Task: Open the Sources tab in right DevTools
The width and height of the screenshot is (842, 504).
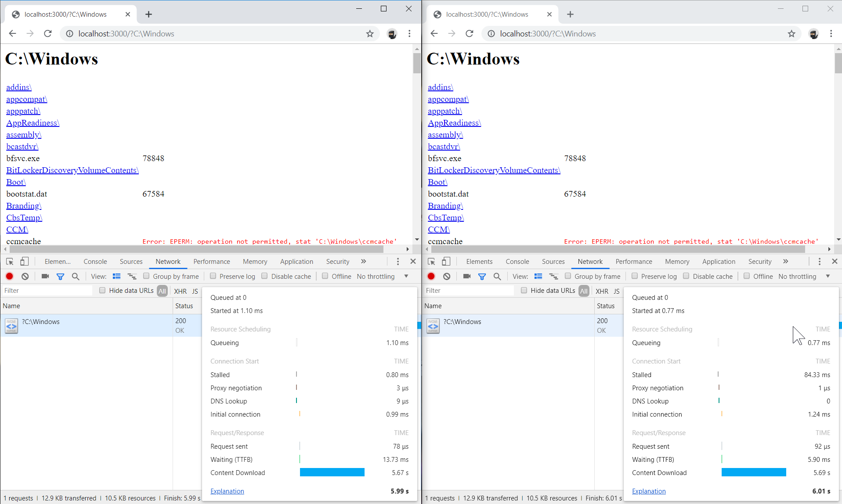Action: [553, 261]
